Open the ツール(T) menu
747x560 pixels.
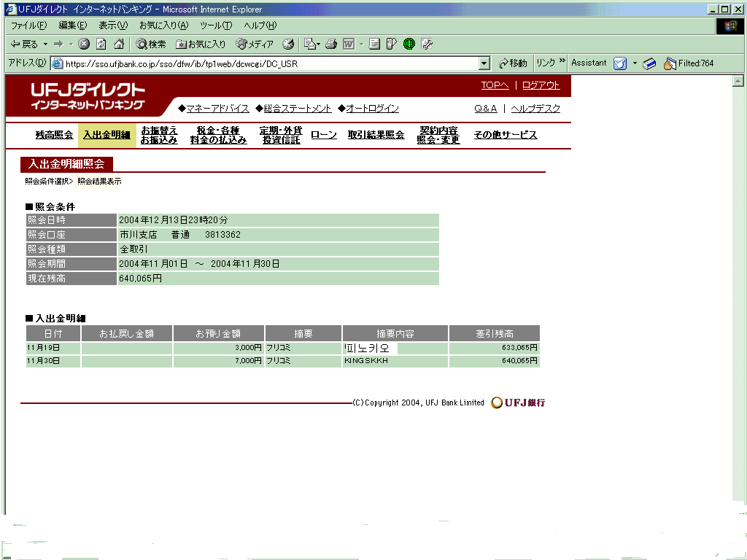point(216,26)
